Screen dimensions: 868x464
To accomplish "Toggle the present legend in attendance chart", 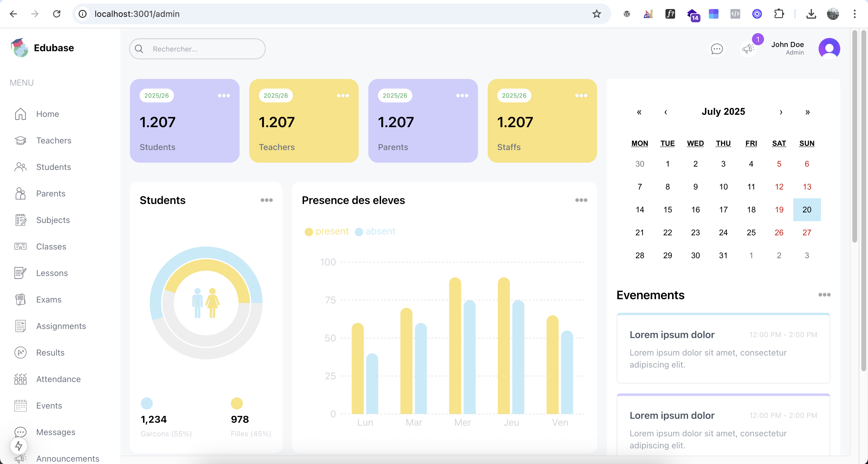I will (x=326, y=231).
